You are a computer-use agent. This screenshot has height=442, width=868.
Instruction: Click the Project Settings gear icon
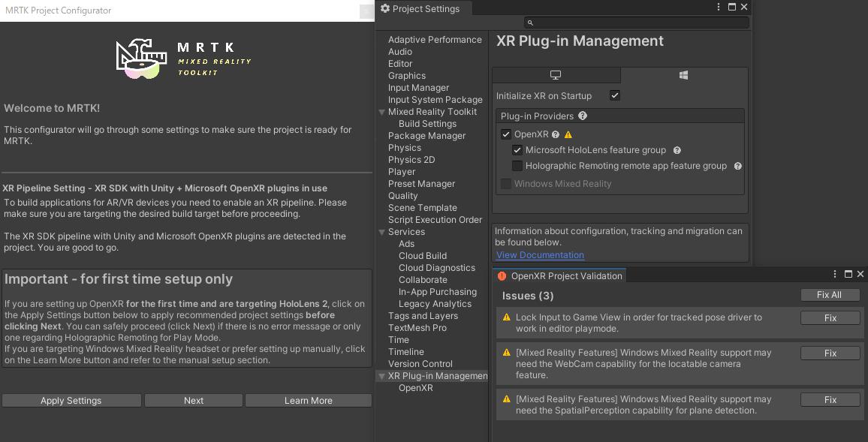tap(385, 9)
